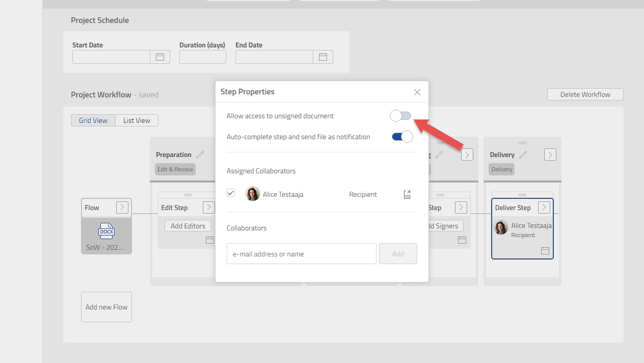This screenshot has height=363, width=644.
Task: Open calendar icon in Deliver Step card
Action: pos(545,250)
